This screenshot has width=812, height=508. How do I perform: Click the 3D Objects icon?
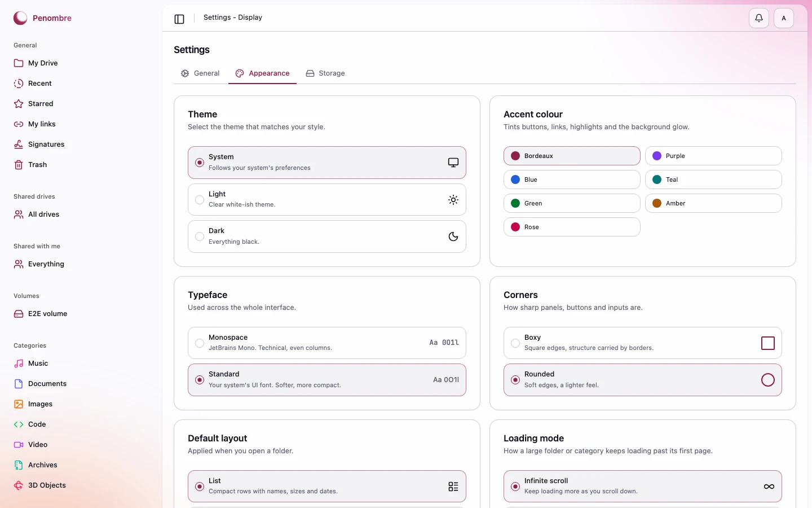(x=19, y=485)
